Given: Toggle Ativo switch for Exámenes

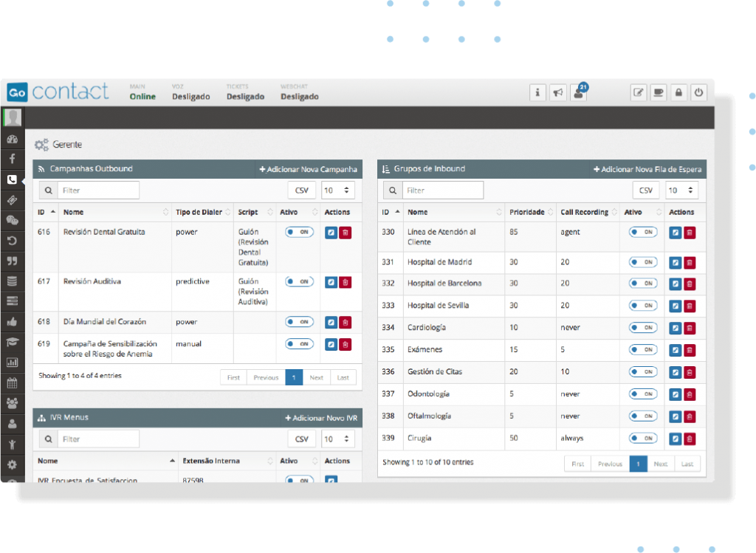Looking at the screenshot, I should (643, 349).
